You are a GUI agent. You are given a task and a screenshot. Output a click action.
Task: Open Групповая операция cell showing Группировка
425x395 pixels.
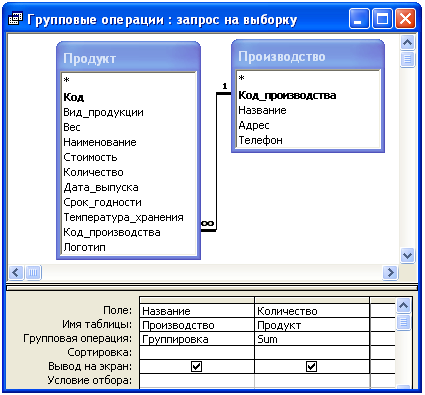point(197,339)
